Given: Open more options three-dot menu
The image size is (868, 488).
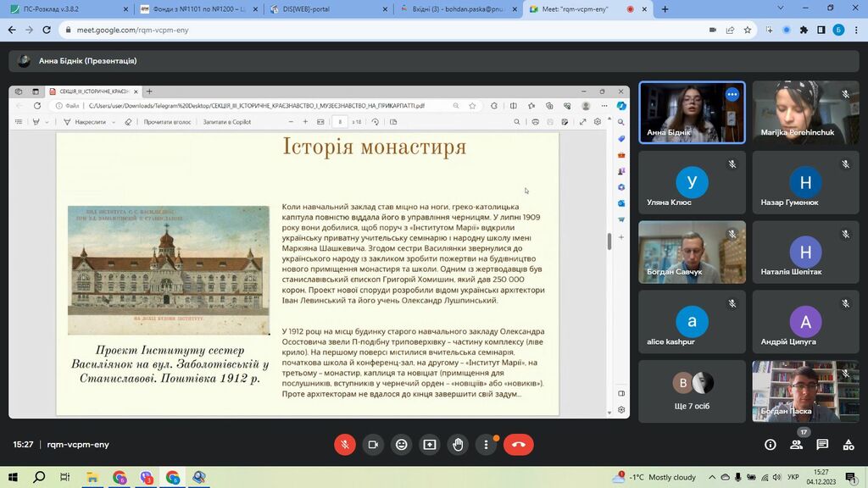Looking at the screenshot, I should tap(486, 444).
